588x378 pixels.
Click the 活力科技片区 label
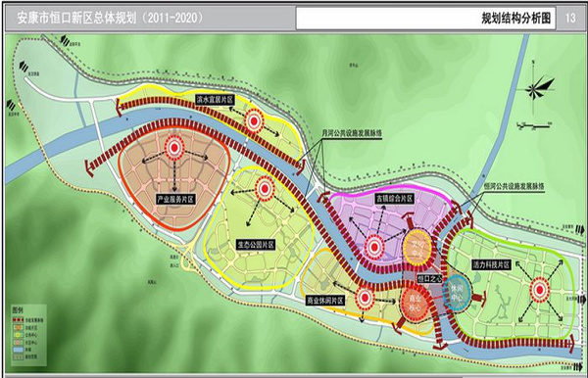tap(491, 264)
